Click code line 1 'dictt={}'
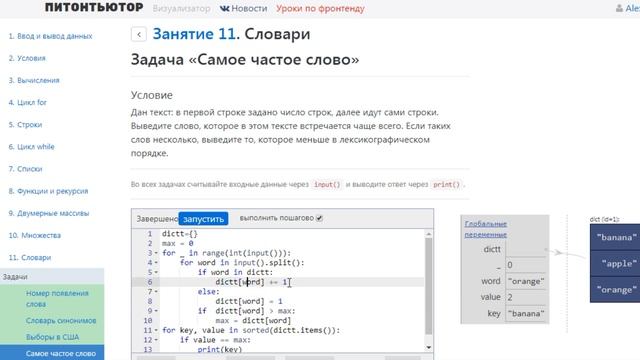The width and height of the screenshot is (640, 360). point(180,234)
